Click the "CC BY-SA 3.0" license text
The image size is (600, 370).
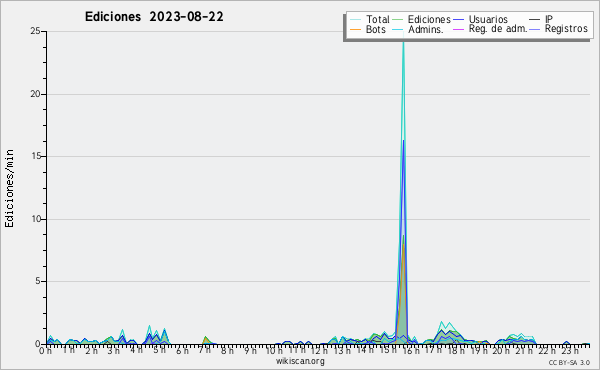pos(569,363)
